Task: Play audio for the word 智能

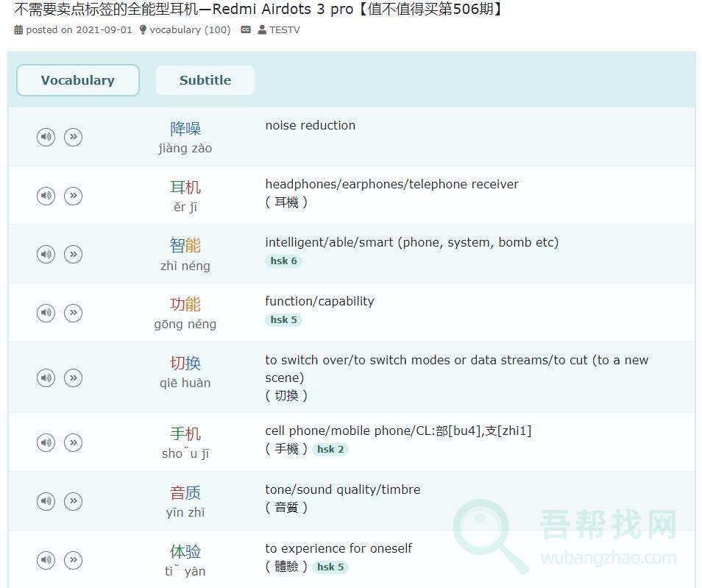Action: click(x=46, y=254)
